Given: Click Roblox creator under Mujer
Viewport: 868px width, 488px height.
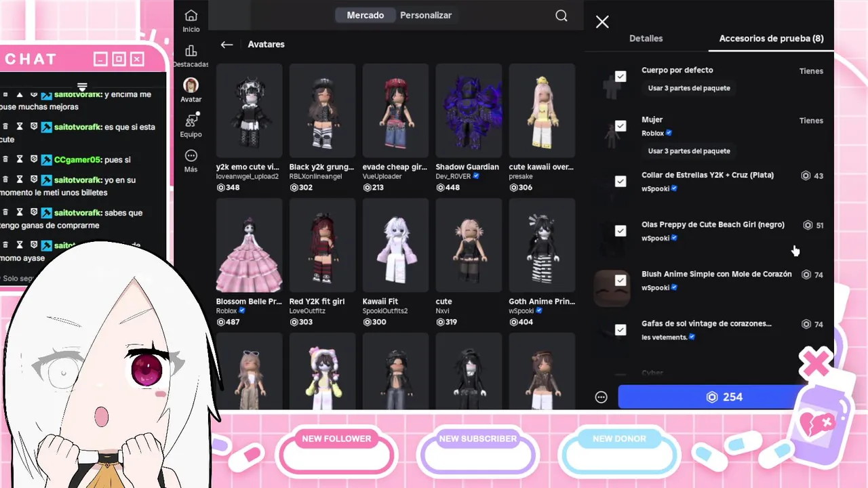Looking at the screenshot, I should [653, 134].
